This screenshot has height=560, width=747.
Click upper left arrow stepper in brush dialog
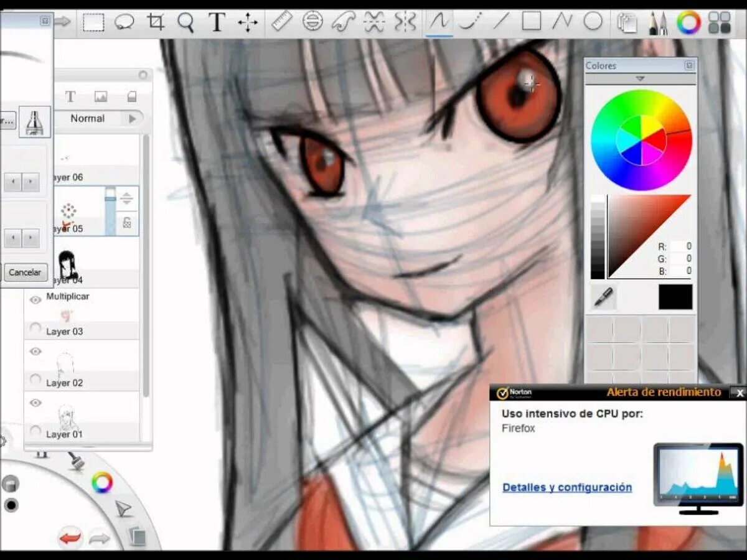(x=12, y=182)
